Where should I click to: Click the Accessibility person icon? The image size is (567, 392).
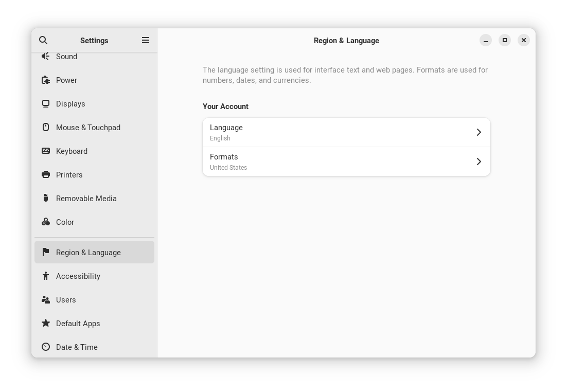46,276
